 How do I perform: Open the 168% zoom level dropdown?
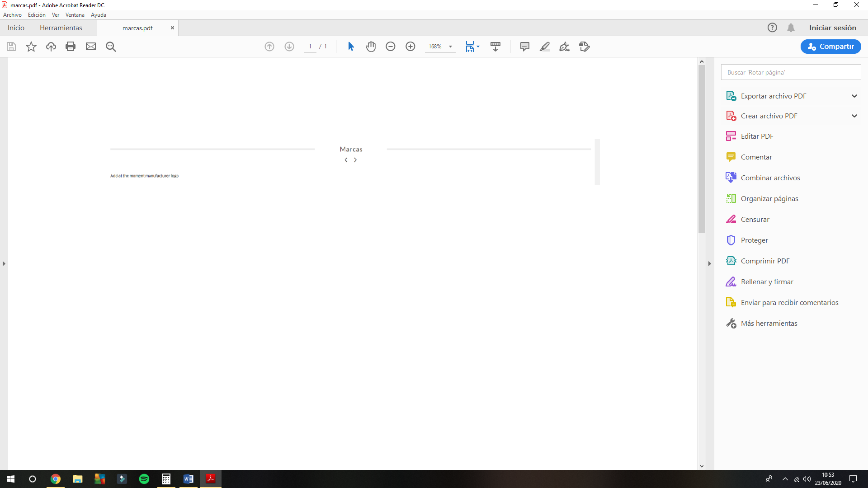click(450, 47)
